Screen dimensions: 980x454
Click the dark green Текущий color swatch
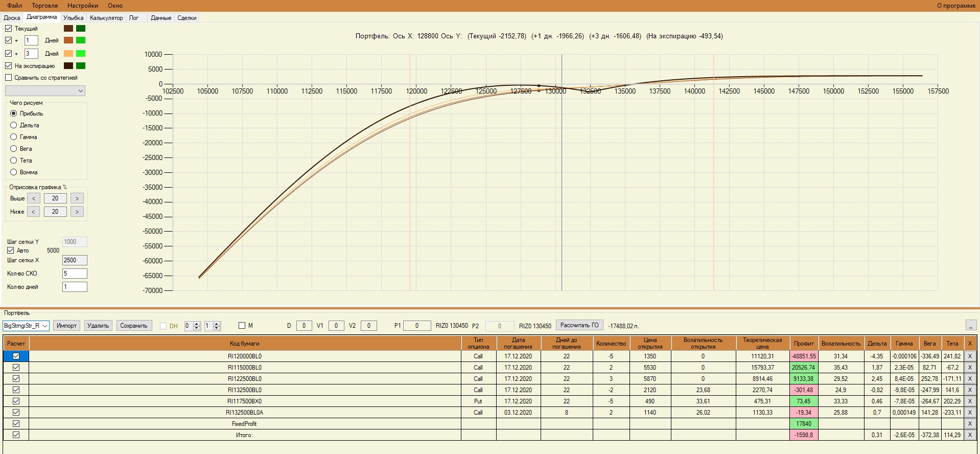[81, 29]
